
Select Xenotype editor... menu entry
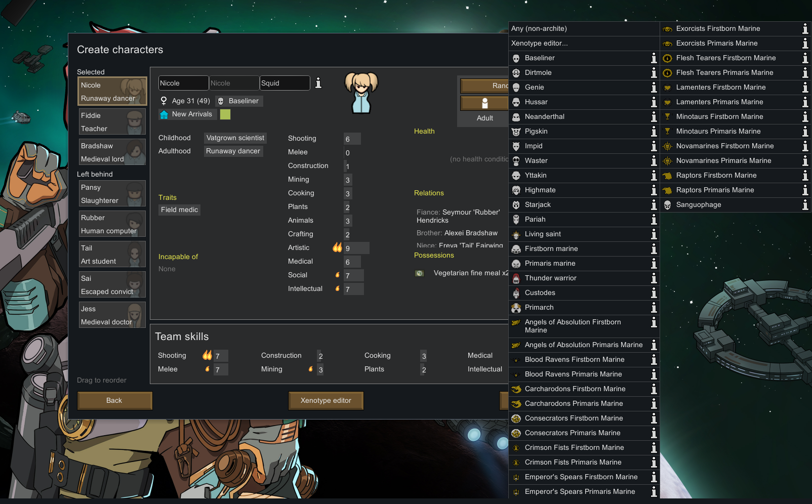584,44
